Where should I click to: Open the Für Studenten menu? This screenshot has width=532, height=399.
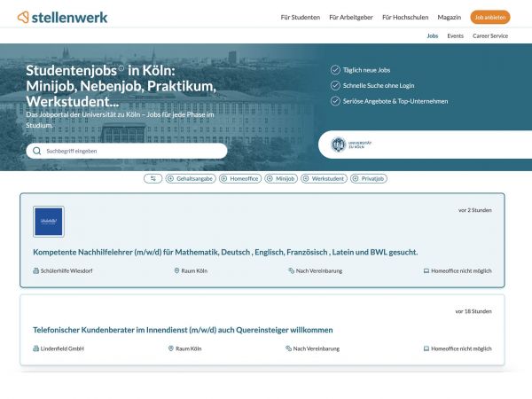[x=301, y=18]
